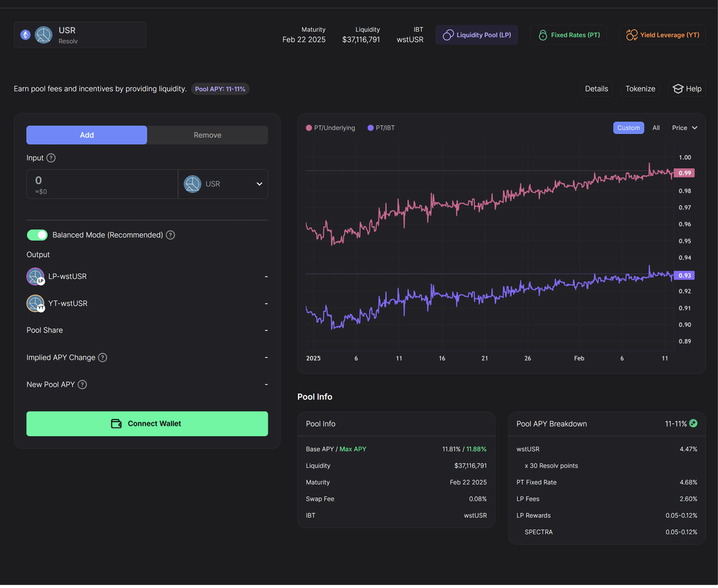The height and width of the screenshot is (588, 718).
Task: Disable Balanced Mode
Action: point(37,234)
